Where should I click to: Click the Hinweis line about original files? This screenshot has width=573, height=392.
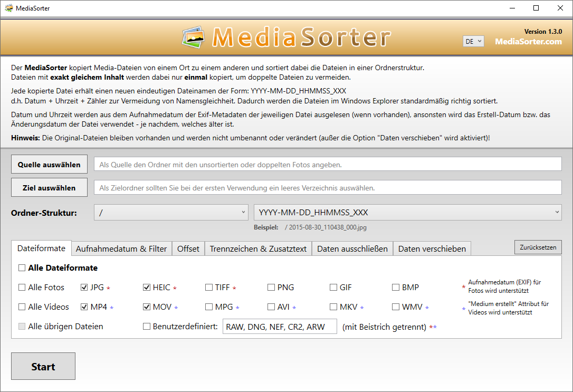point(250,138)
